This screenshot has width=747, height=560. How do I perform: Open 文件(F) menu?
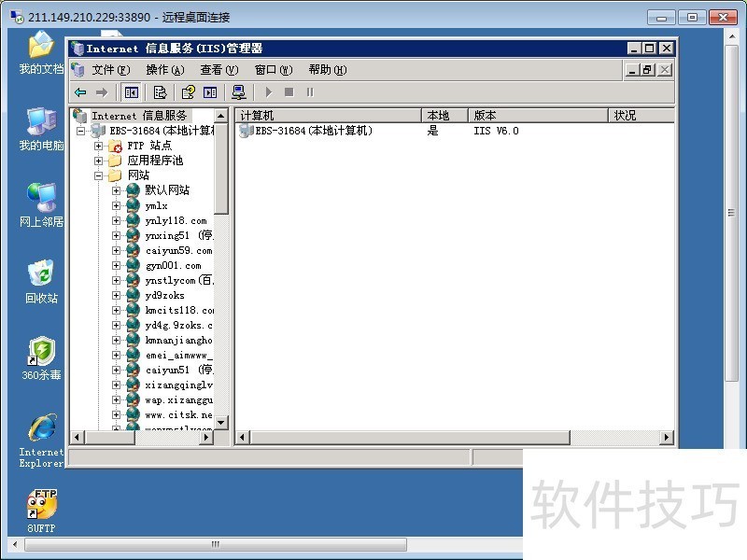point(110,70)
